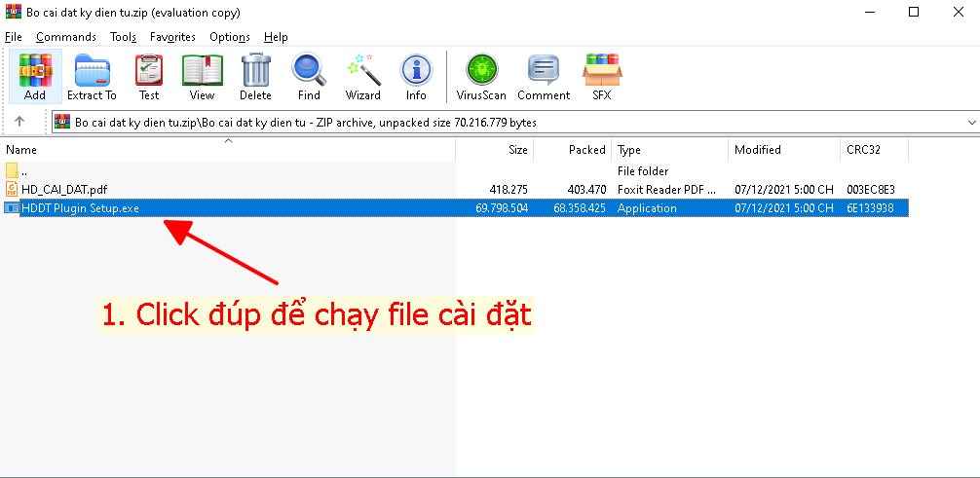The width and height of the screenshot is (980, 478).
Task: Click the packed value 68.358.425
Action: point(580,208)
